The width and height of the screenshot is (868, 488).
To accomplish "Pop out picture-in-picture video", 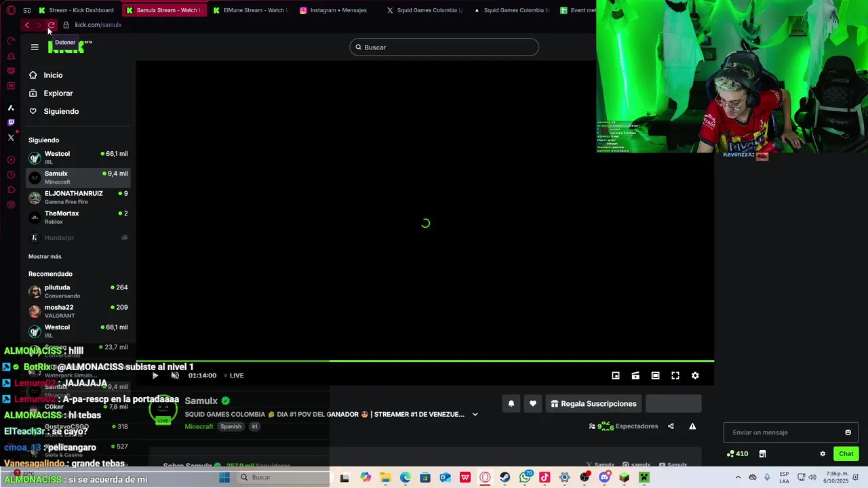I will [x=616, y=375].
